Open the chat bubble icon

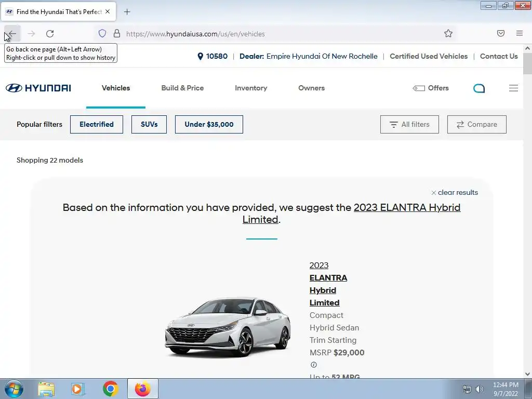[478, 88]
